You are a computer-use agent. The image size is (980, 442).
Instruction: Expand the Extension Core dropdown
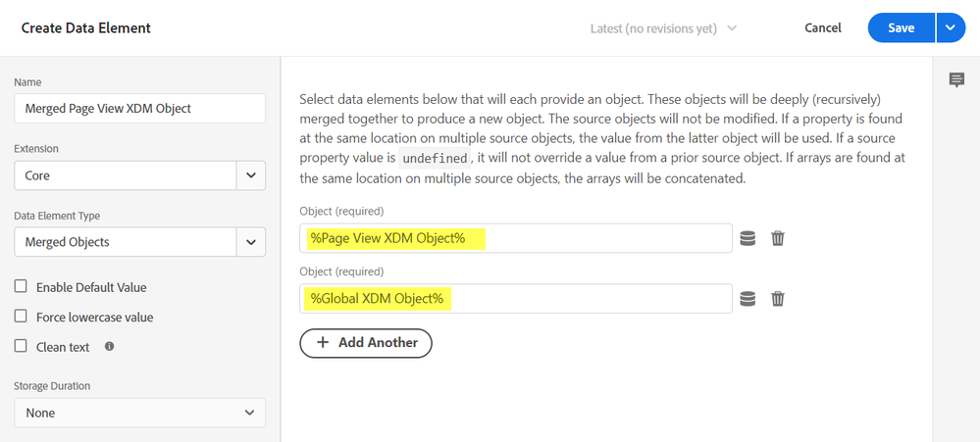tap(251, 175)
